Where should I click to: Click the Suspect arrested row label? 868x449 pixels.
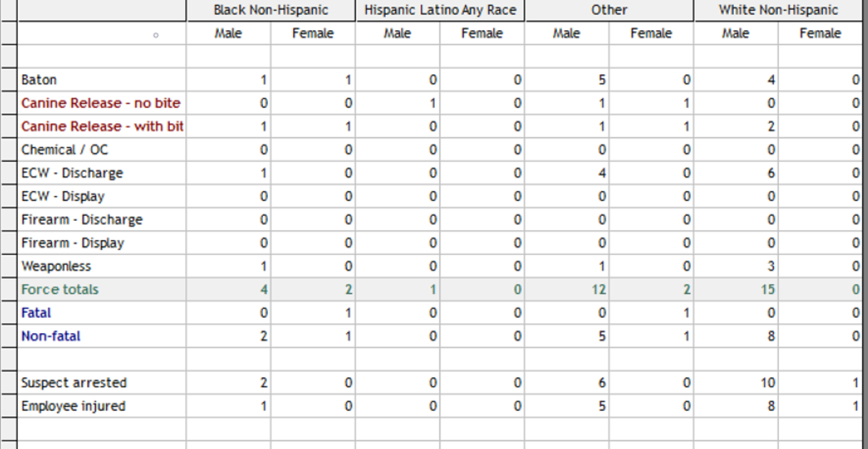pos(74,383)
